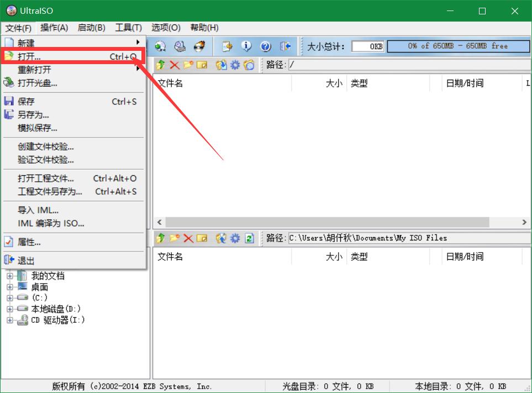Click the exit door toolbar icon
This screenshot has height=393, width=532.
pos(286,46)
